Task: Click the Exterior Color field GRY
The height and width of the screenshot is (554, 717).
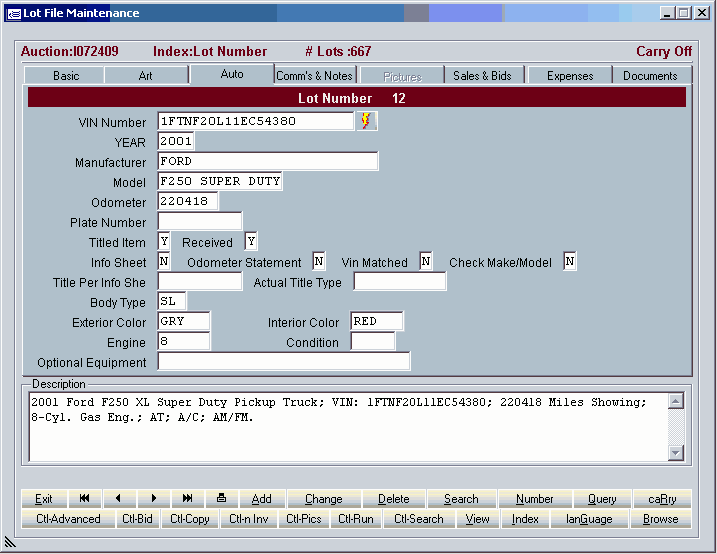Action: pyautogui.click(x=184, y=321)
